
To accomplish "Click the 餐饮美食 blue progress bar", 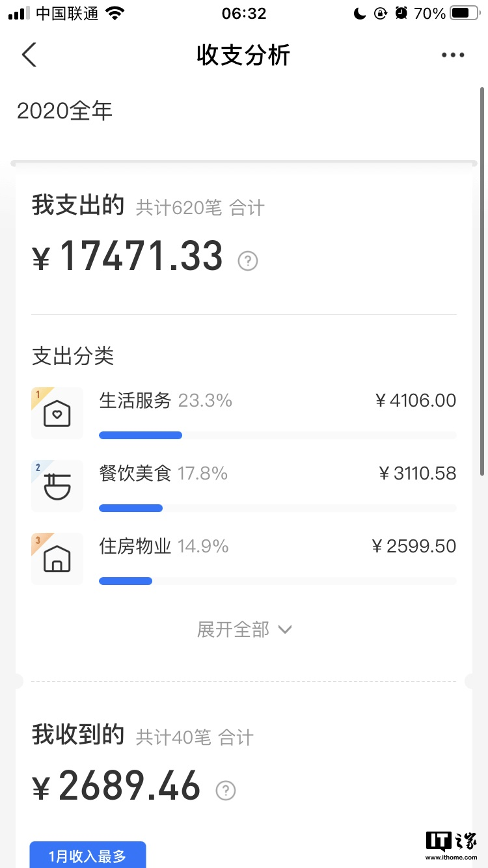I will click(x=131, y=508).
